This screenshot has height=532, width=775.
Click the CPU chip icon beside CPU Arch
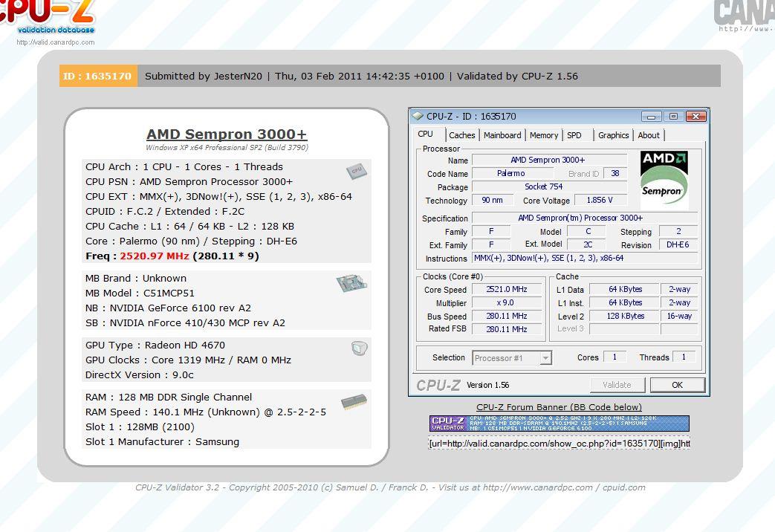pyautogui.click(x=357, y=171)
